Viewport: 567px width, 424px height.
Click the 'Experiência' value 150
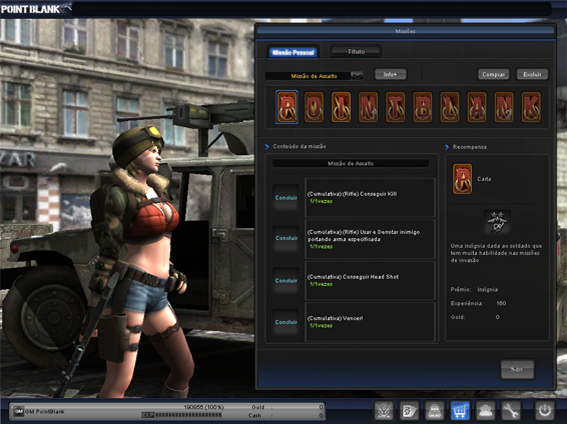501,303
